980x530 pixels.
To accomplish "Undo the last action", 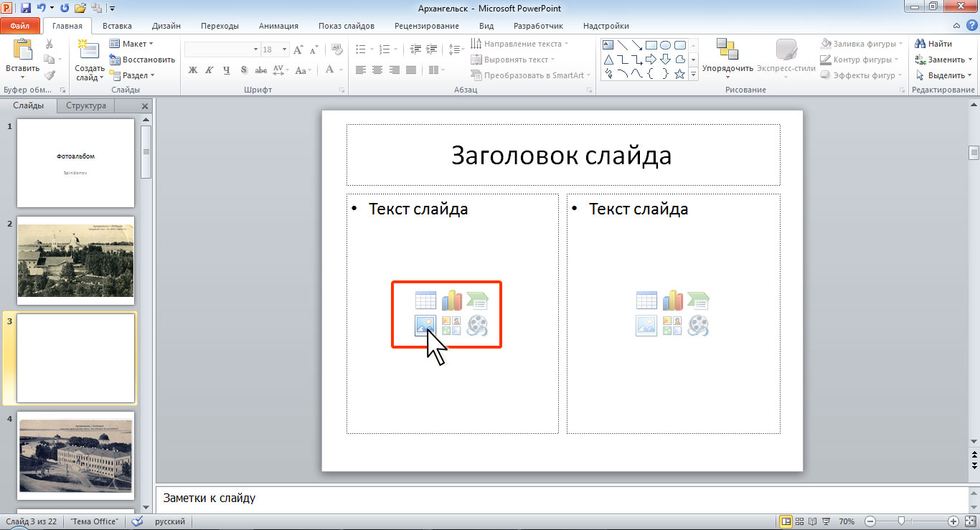I will [42, 8].
